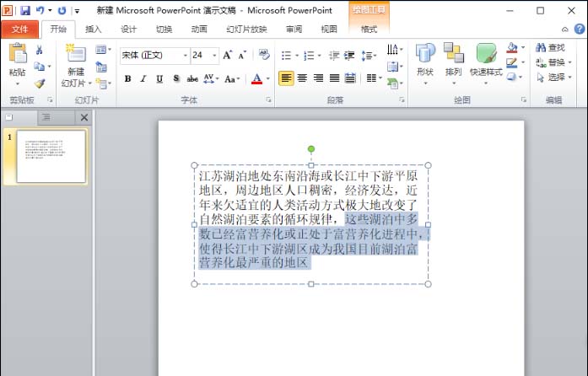Viewport: 588px width, 376px height.
Task: Decrease the font size with the small A
Action: click(242, 55)
